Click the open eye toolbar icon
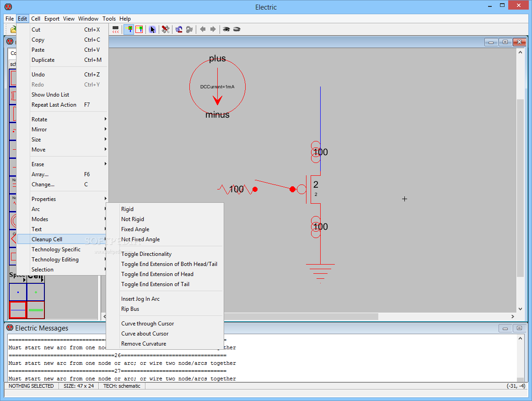This screenshot has width=532, height=401. coord(226,29)
